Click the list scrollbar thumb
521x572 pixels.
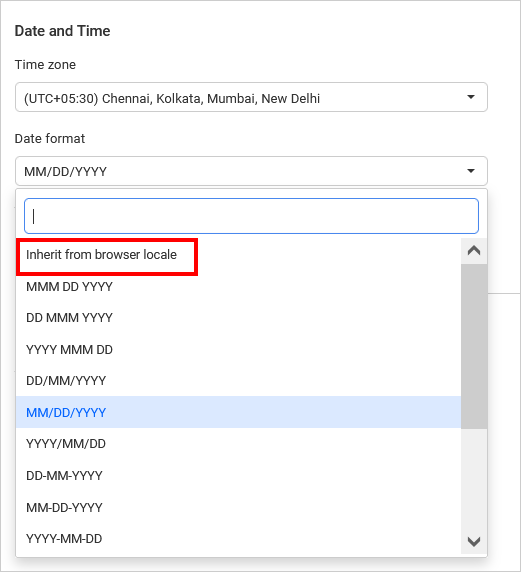[474, 347]
